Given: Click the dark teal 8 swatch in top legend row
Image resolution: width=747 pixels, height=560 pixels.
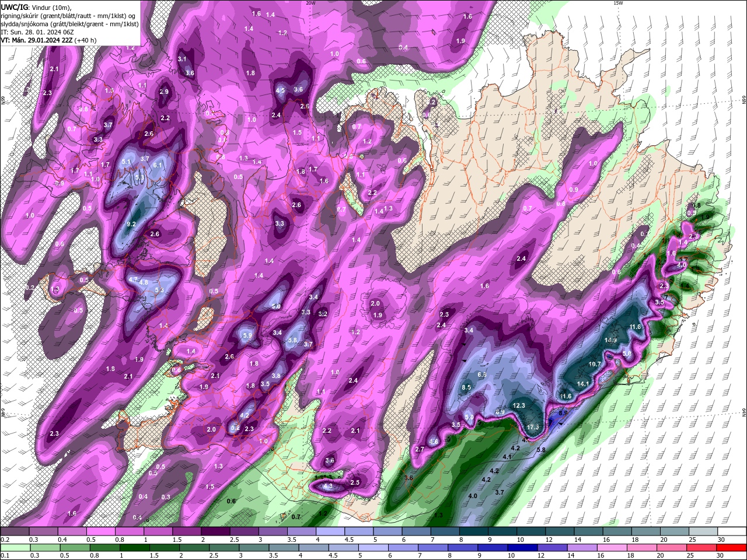Looking at the screenshot, I should [x=474, y=531].
